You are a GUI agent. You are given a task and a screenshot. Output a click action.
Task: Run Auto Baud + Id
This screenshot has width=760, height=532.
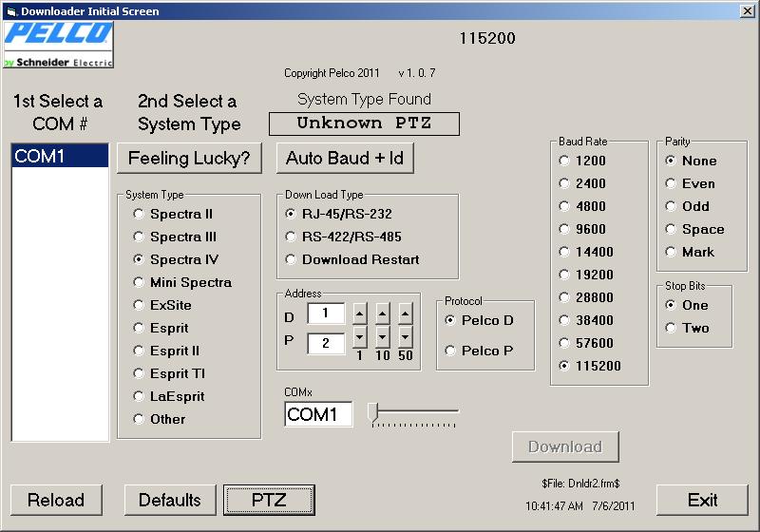[345, 158]
